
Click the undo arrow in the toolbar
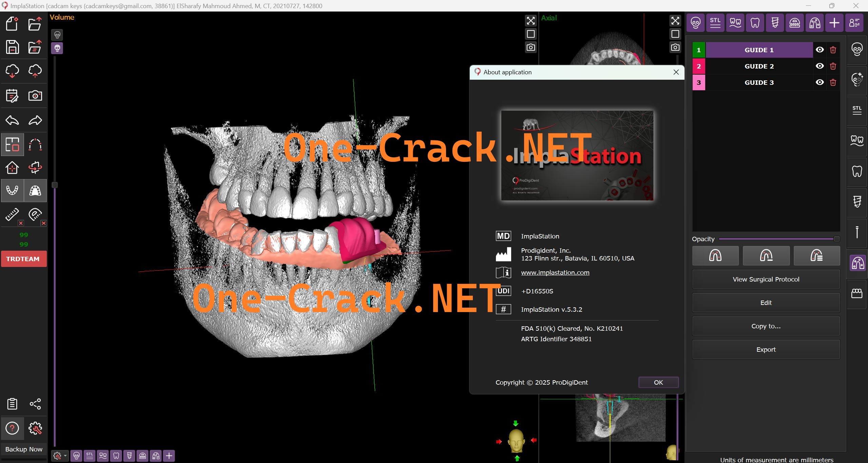pyautogui.click(x=12, y=120)
